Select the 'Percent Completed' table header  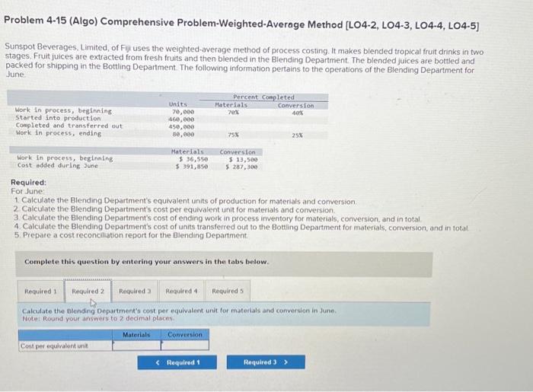[263, 97]
